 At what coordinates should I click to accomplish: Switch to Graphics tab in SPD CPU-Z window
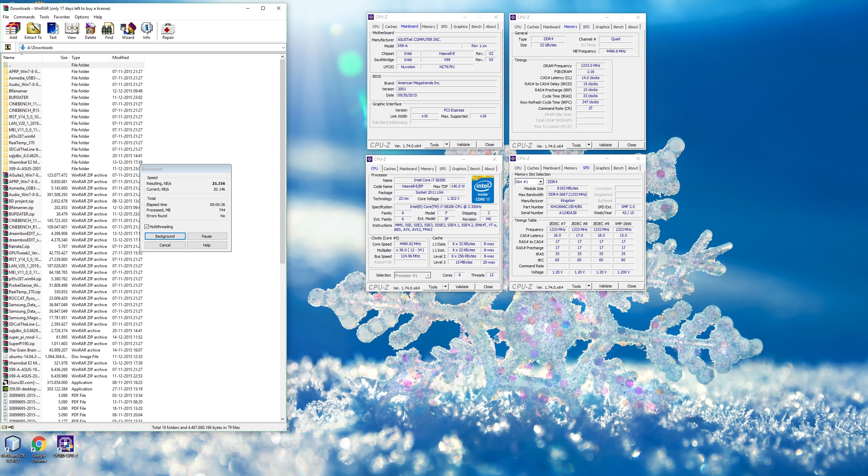point(602,168)
